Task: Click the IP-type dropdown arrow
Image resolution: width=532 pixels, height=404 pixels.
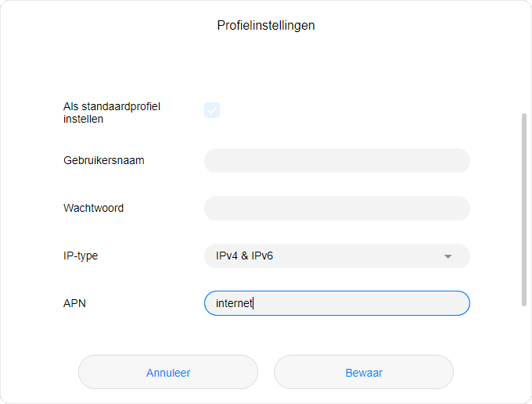Action: [x=448, y=256]
